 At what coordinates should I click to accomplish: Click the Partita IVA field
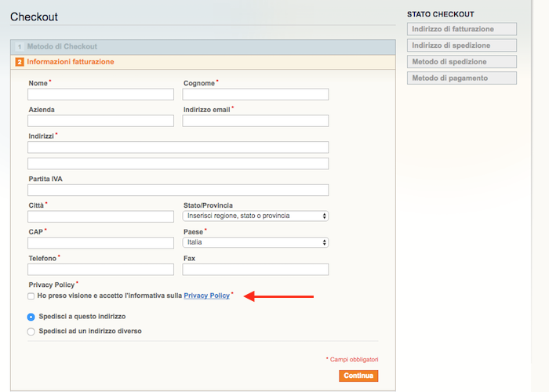(x=178, y=190)
